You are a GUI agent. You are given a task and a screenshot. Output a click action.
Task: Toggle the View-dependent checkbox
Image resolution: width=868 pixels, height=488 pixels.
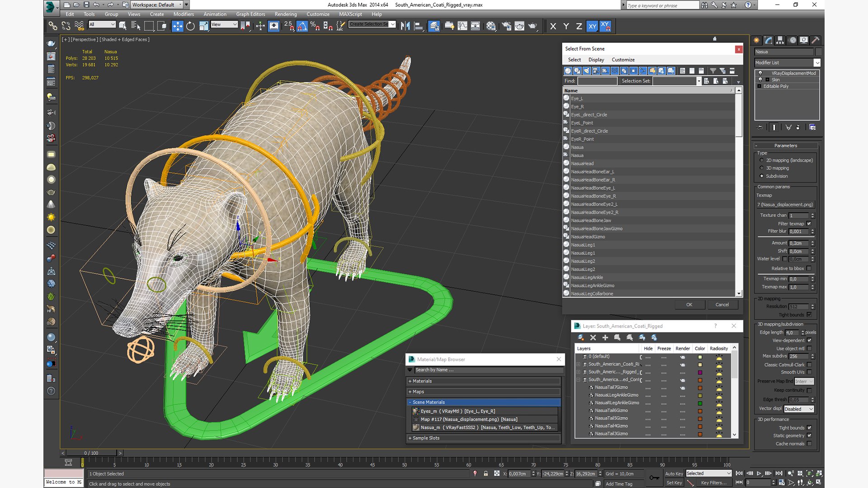point(809,340)
